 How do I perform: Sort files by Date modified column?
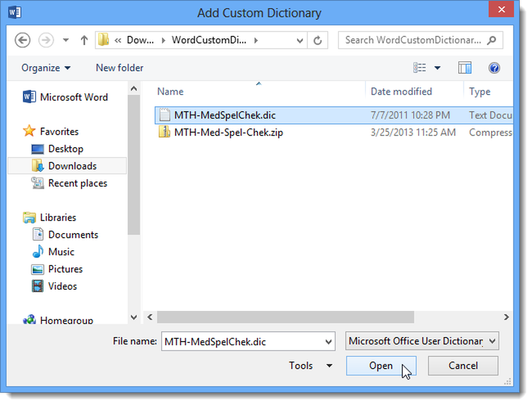click(x=401, y=92)
